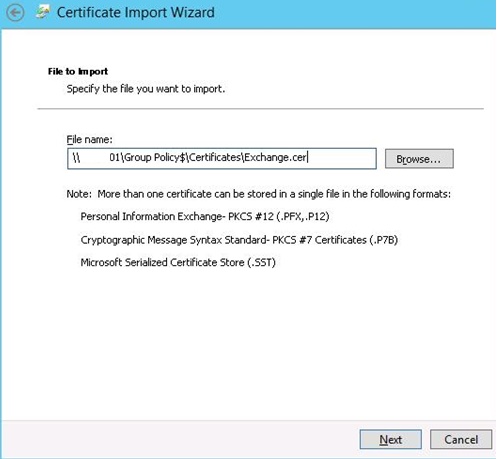
Task: Click the Certificate Import Wizard title text
Action: point(136,13)
